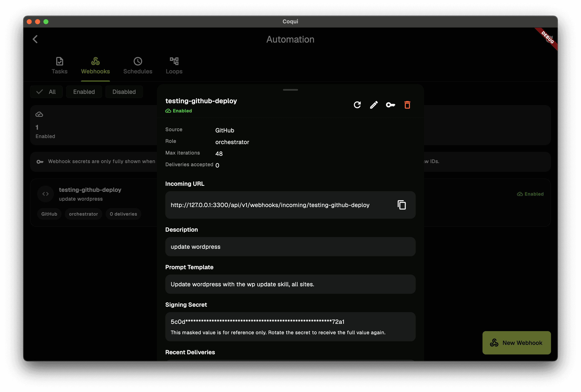
Task: Click the key icon in secrets notice
Action: pyautogui.click(x=40, y=162)
